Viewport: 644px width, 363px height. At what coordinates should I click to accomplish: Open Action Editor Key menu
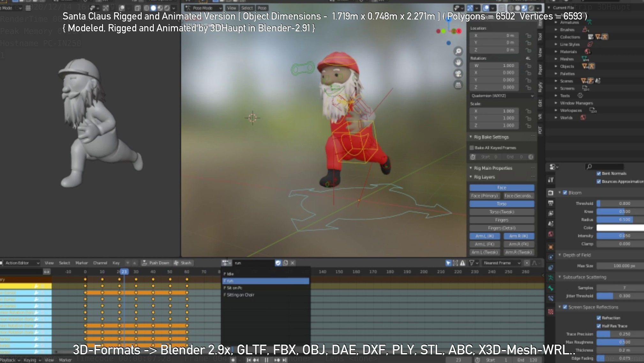coord(116,263)
